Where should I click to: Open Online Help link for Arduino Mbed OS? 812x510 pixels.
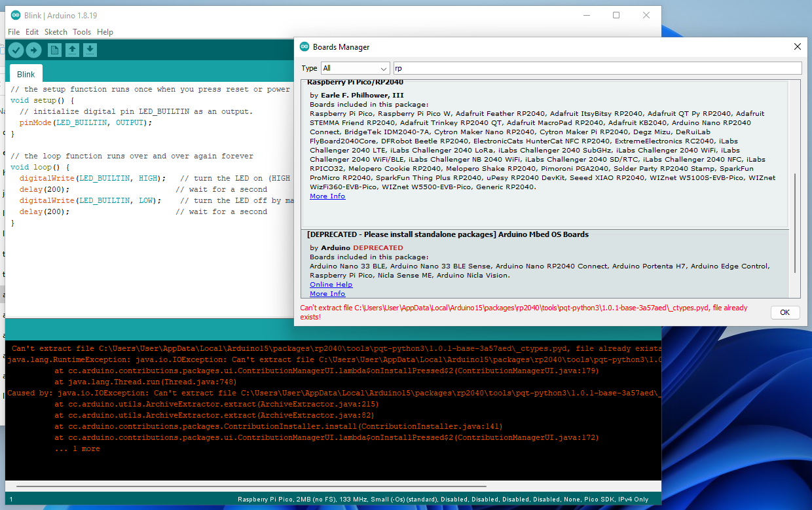pyautogui.click(x=331, y=285)
